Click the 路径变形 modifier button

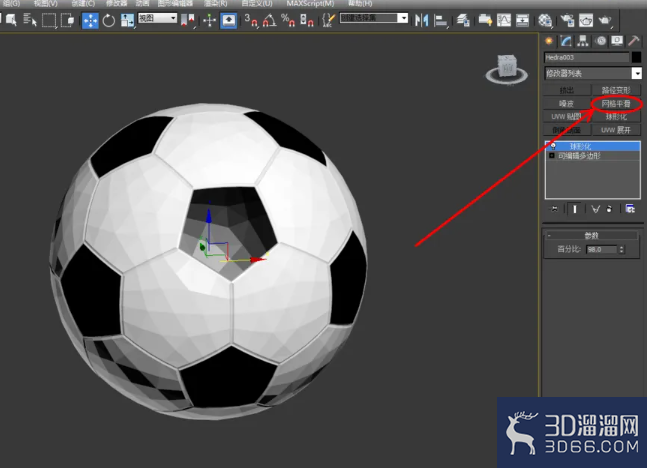coord(616,90)
